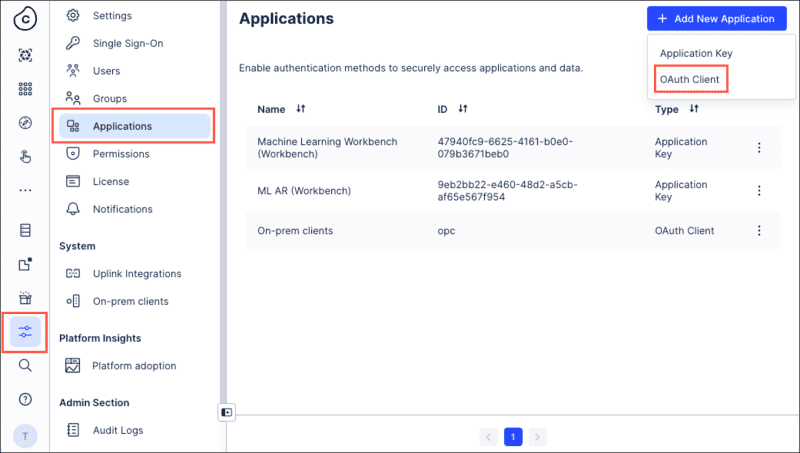Open the apps grid icon in left rail
The width and height of the screenshot is (800, 453).
click(25, 89)
